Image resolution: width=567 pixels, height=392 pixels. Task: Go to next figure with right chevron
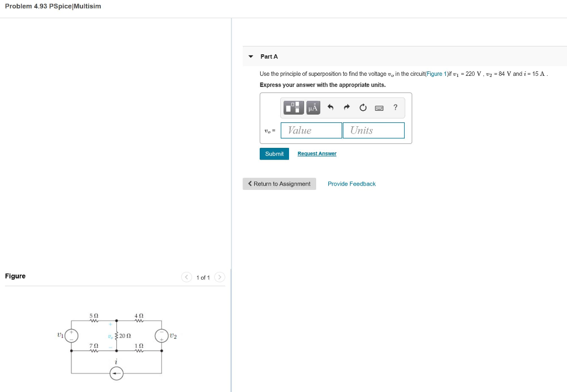219,277
